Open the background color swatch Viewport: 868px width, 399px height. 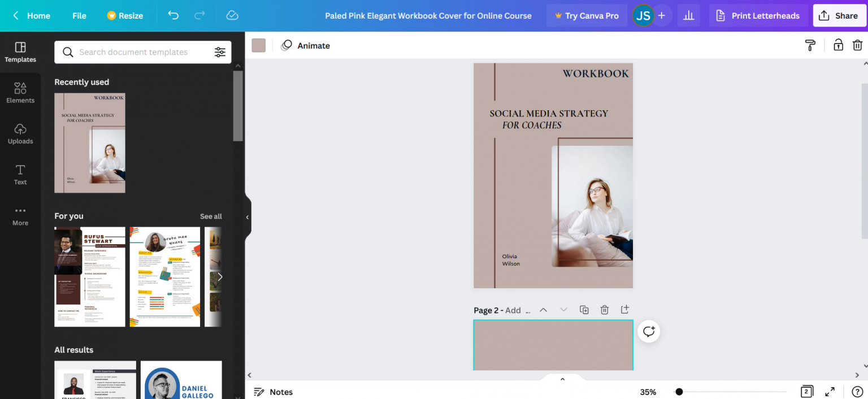click(x=259, y=46)
